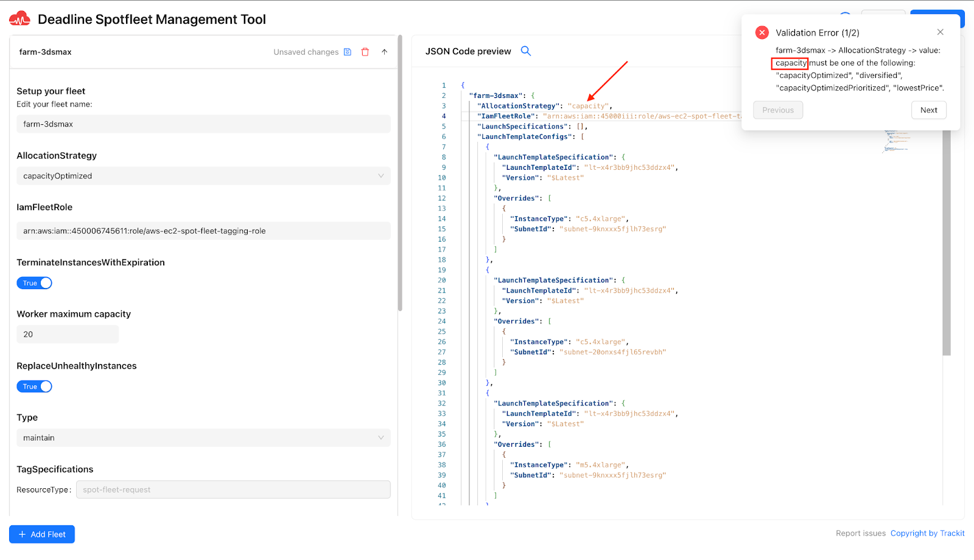Open Copyright by Trackit link
The width and height of the screenshot is (974, 560).
pos(928,533)
